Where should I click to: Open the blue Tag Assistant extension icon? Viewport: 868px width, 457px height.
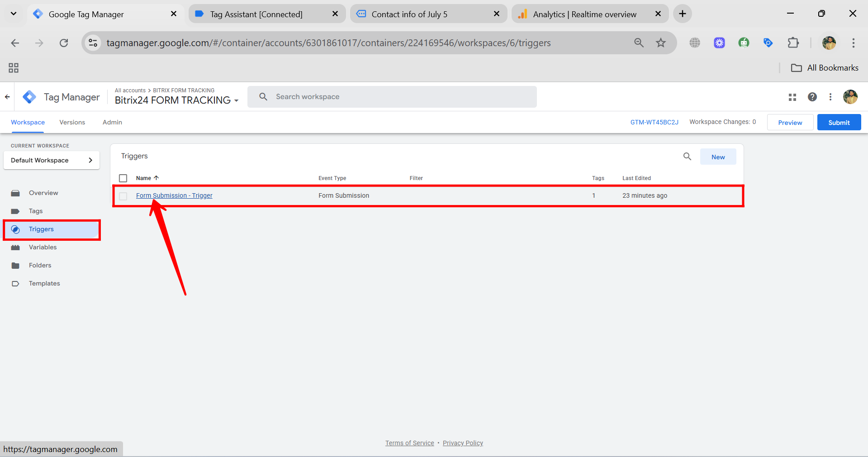coord(768,43)
